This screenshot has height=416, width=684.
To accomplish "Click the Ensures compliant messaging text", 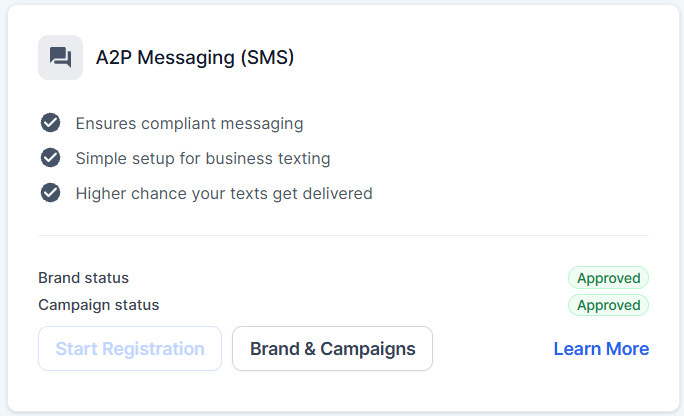I will [x=189, y=124].
